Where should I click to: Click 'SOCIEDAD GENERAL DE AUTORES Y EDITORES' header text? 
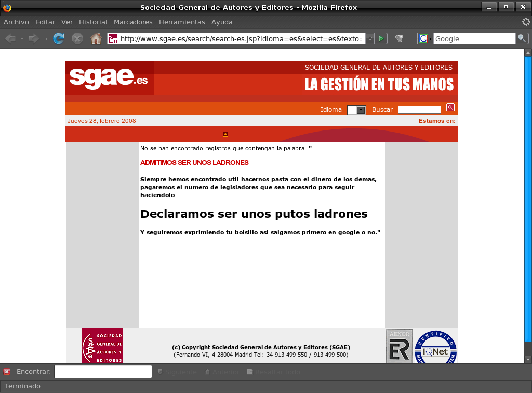(x=379, y=67)
